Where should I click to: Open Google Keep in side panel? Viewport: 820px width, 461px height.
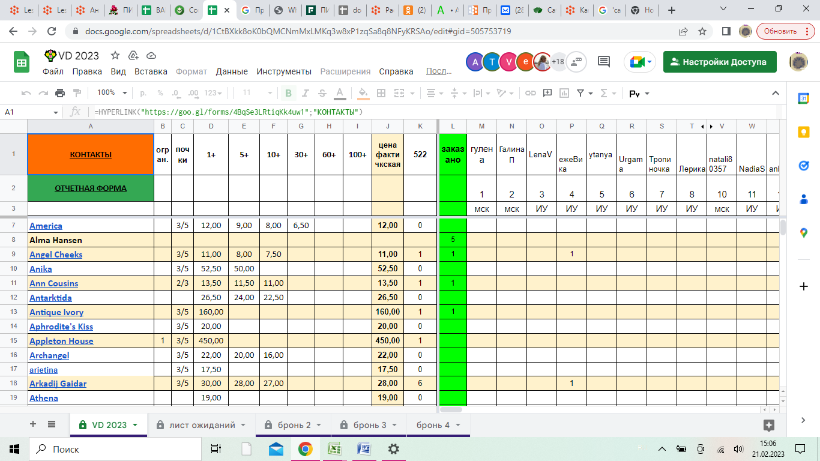pos(803,132)
